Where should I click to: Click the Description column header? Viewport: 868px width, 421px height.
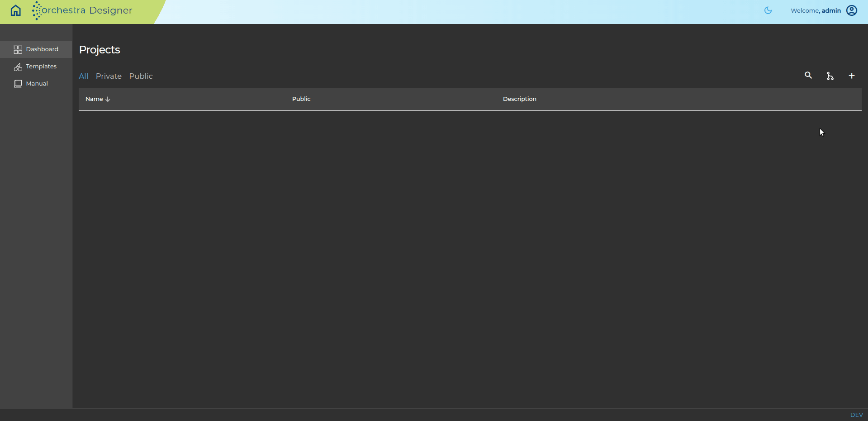pyautogui.click(x=520, y=99)
